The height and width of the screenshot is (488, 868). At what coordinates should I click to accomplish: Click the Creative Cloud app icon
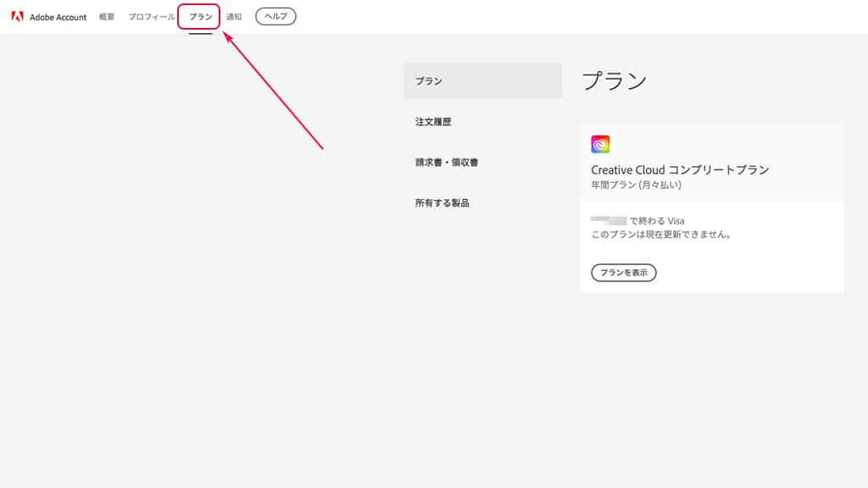(x=600, y=144)
